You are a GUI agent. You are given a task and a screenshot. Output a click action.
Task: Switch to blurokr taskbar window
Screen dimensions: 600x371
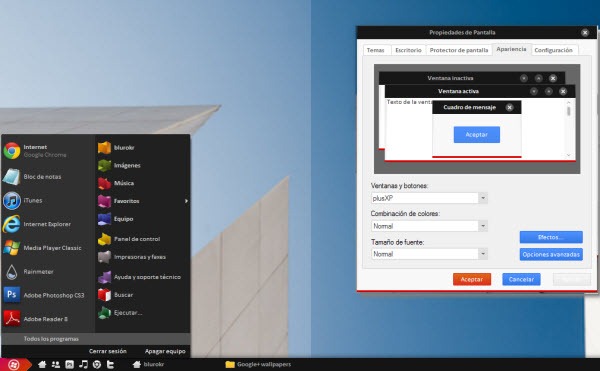[x=148, y=364]
